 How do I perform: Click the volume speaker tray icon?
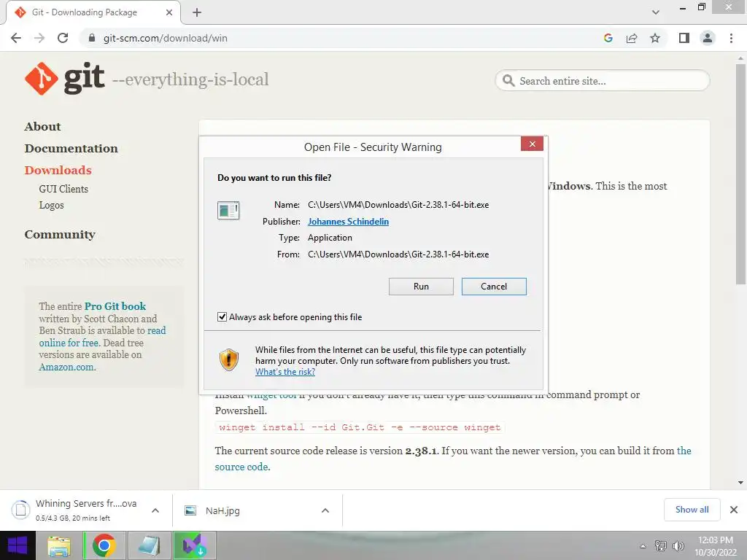(678, 546)
